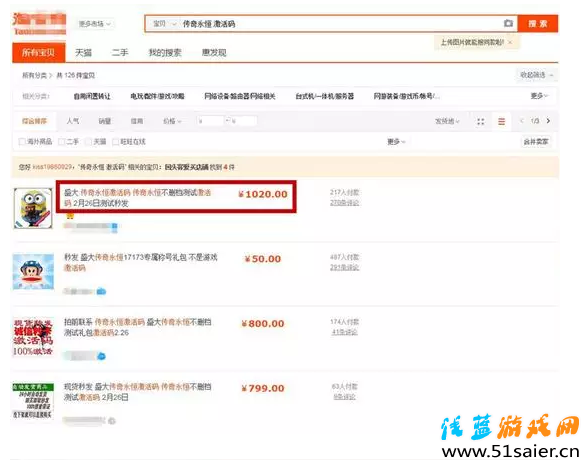Open the ¥800.00 listing title 拍前联系
This screenshot has height=460, width=585.
click(138, 327)
